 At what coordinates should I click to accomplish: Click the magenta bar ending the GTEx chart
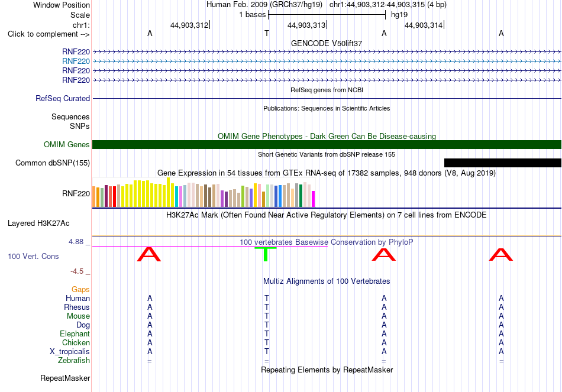click(x=314, y=199)
